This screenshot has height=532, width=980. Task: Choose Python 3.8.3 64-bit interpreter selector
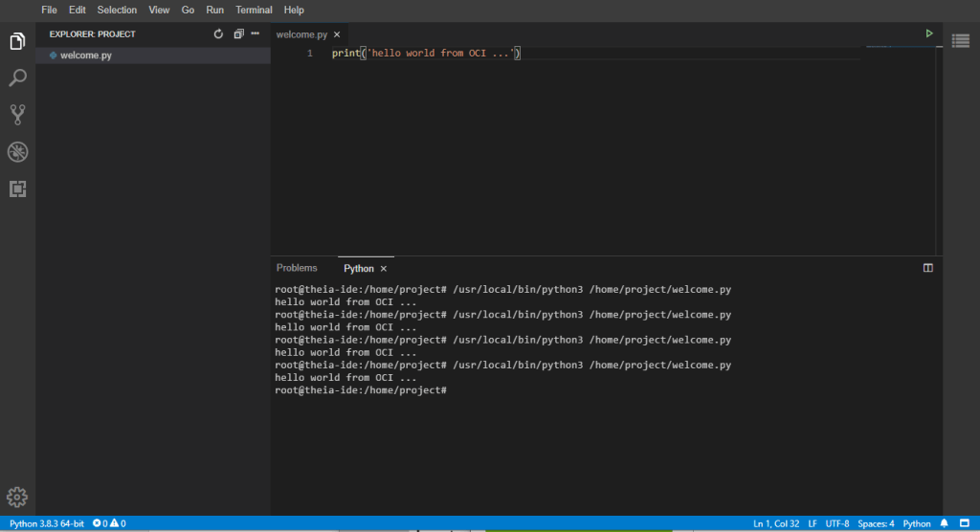click(47, 523)
